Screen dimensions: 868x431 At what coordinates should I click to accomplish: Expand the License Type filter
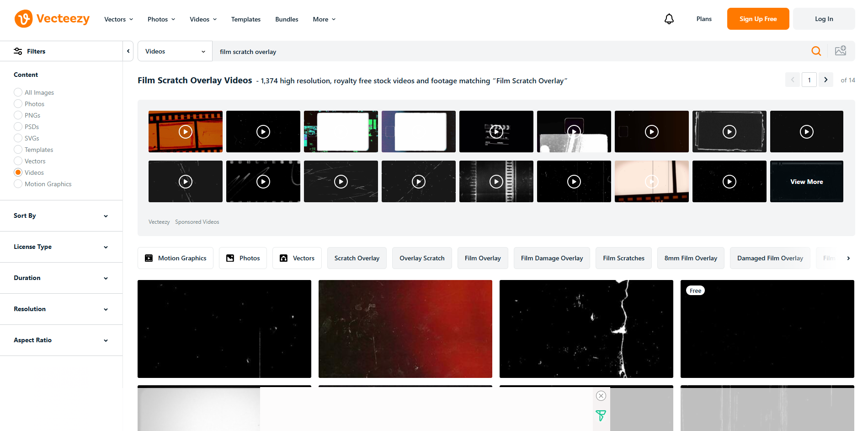[61, 247]
